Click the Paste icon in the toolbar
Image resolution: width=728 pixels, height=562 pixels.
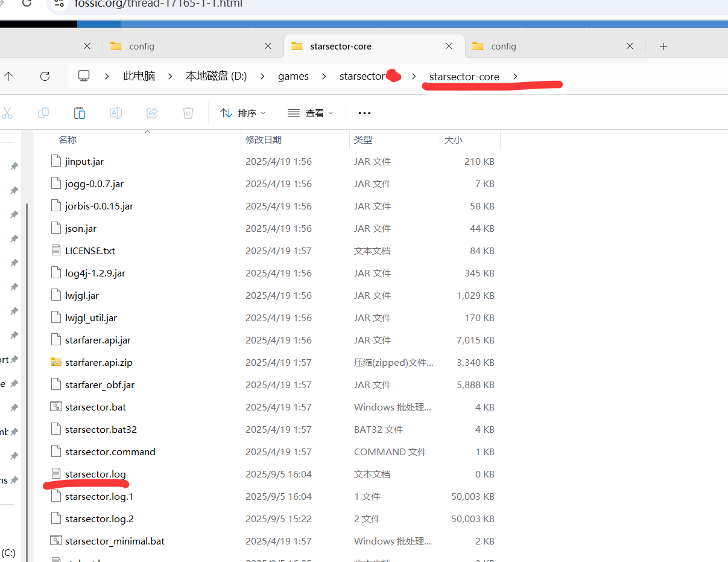80,113
